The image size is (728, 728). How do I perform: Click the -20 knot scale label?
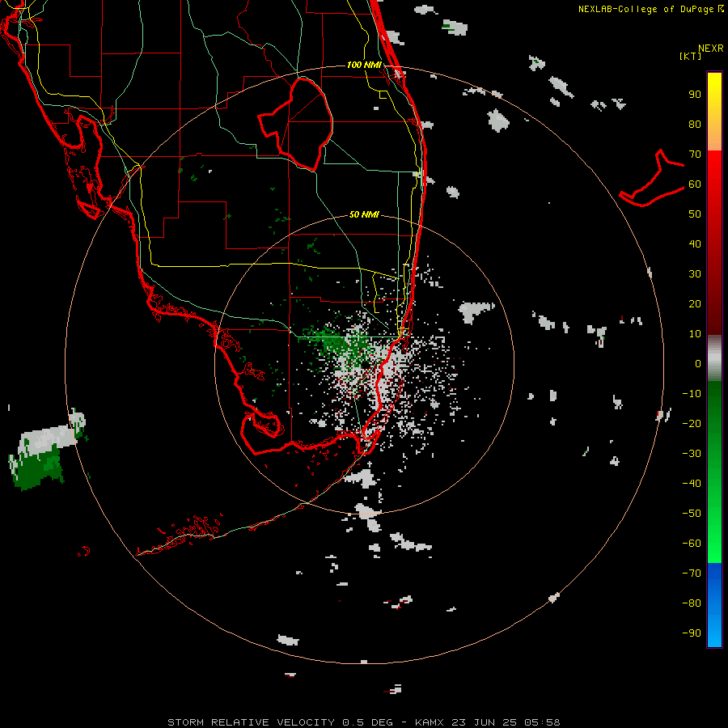tap(692, 423)
